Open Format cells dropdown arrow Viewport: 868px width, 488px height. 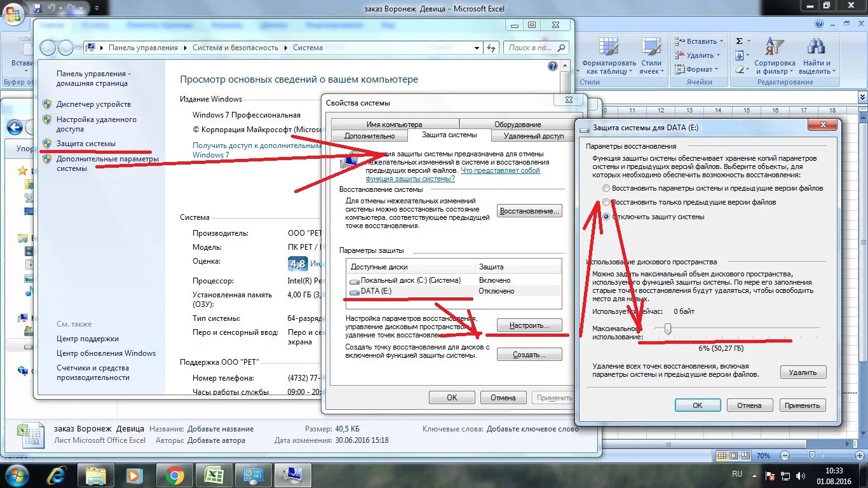[717, 70]
